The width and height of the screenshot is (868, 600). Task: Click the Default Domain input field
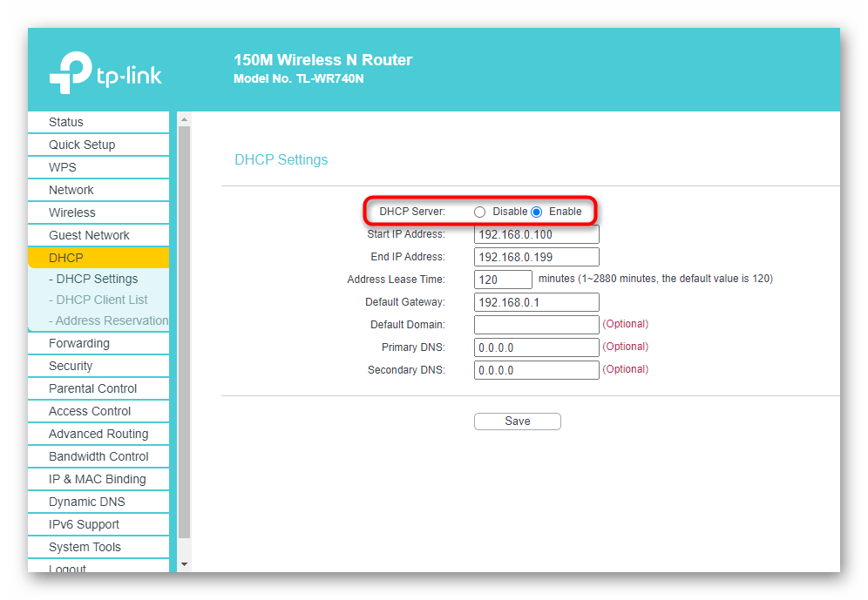pyautogui.click(x=536, y=325)
